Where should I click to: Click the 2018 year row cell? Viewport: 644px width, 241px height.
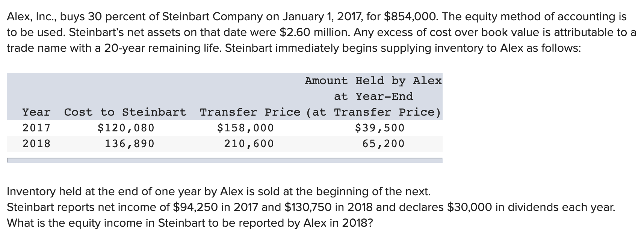[36, 144]
